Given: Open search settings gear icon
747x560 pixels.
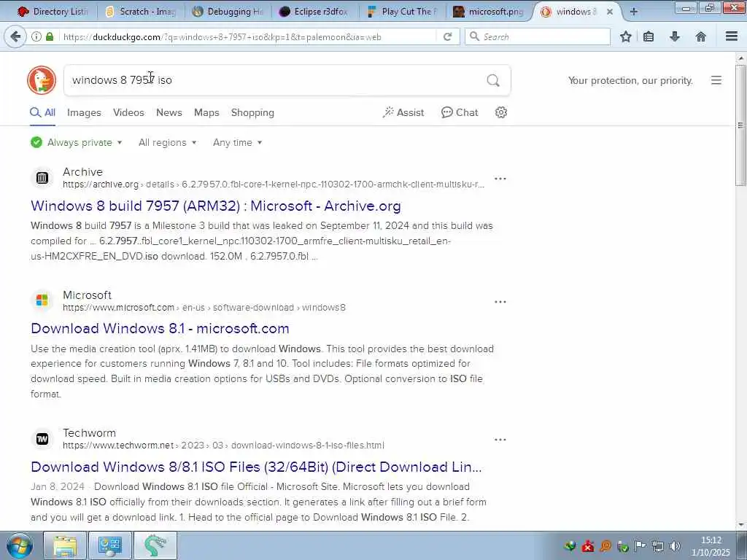Looking at the screenshot, I should (500, 112).
